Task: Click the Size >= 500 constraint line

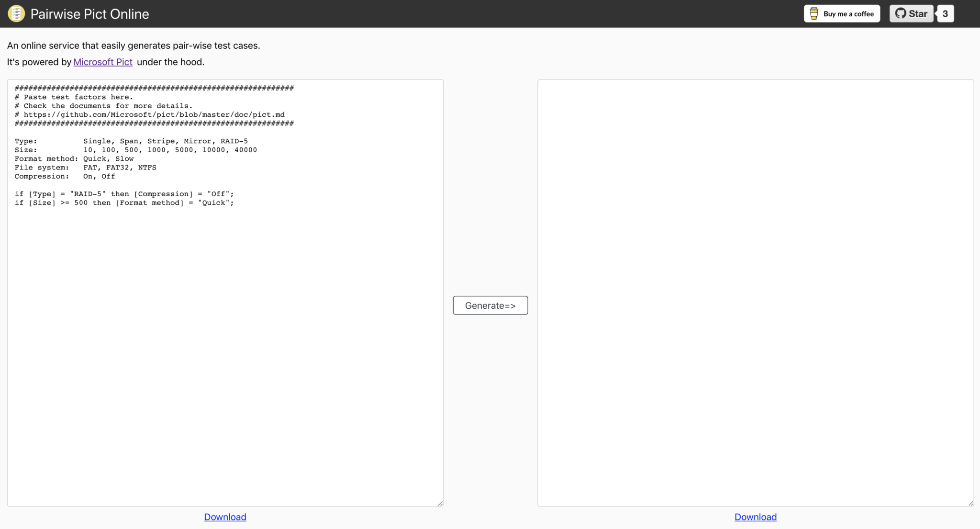Action: pos(124,203)
